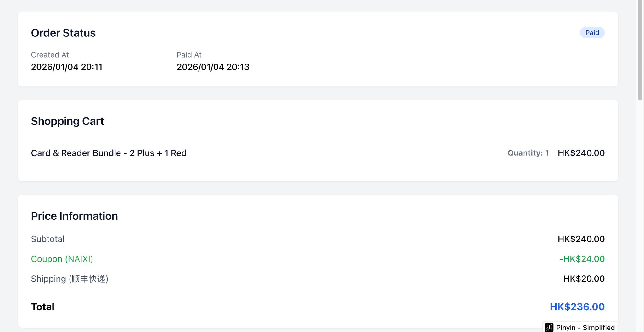Click the vertical page scrollbar thumb
This screenshot has width=644, height=332.
tap(640, 50)
